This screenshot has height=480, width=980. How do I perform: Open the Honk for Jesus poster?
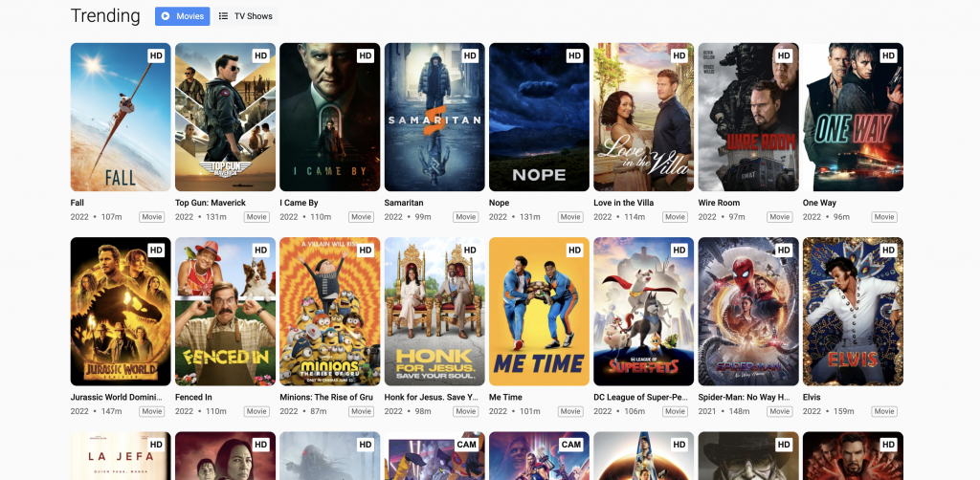point(434,312)
